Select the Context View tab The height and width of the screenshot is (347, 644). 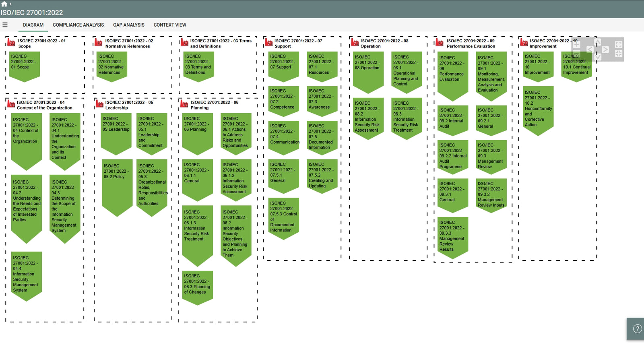[170, 25]
